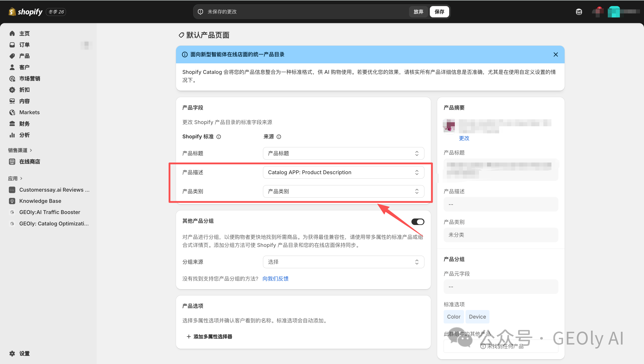Open the 折扣 discount badge icon
The image size is (644, 364).
pos(12,90)
